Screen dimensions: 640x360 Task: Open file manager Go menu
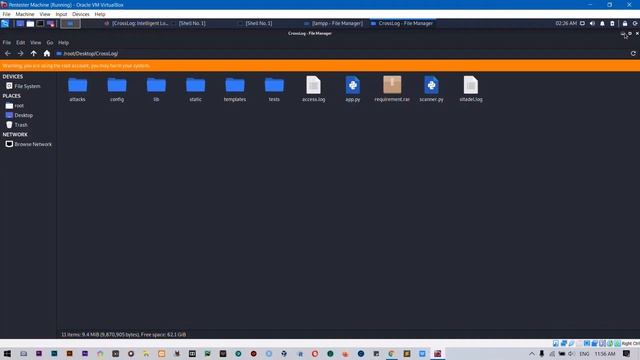click(50, 42)
